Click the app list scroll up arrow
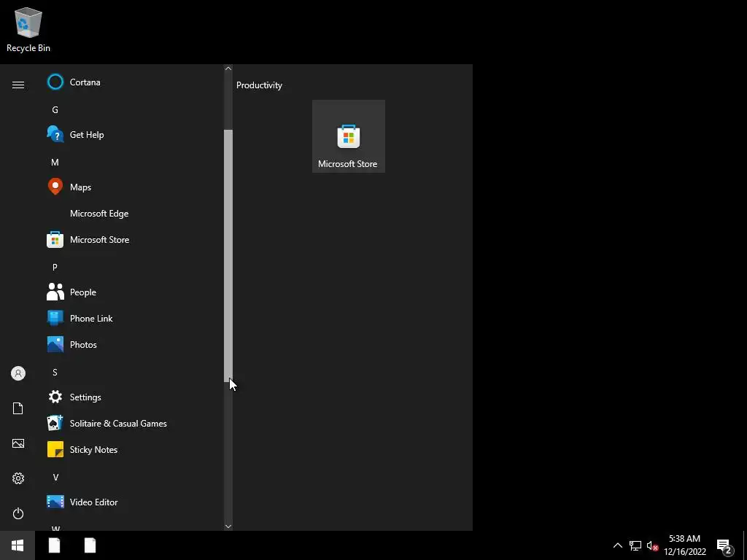 228,69
